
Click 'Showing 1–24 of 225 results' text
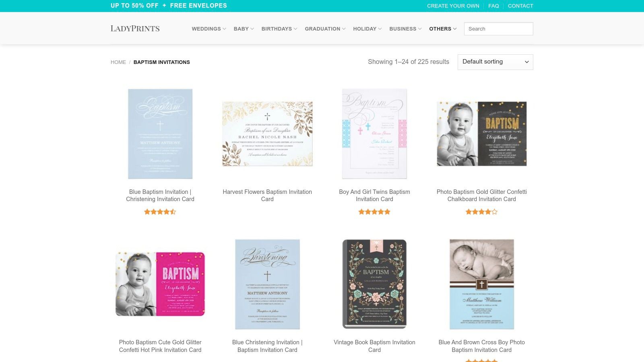pos(409,62)
